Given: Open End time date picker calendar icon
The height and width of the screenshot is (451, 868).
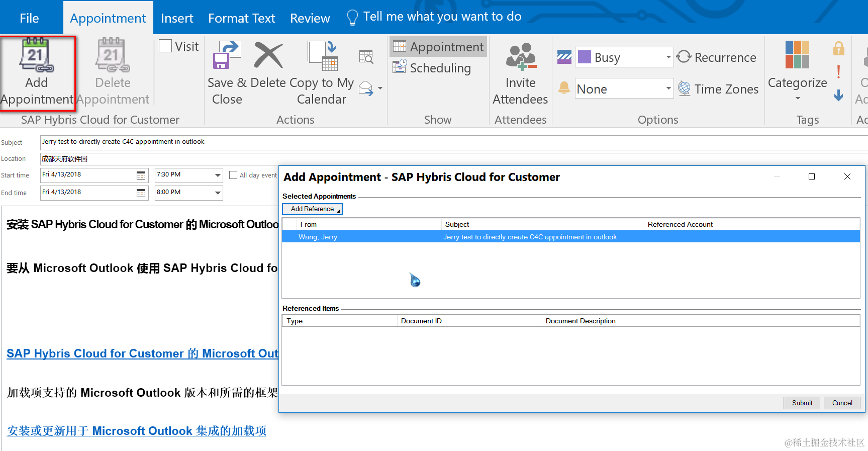Looking at the screenshot, I should pyautogui.click(x=141, y=193).
